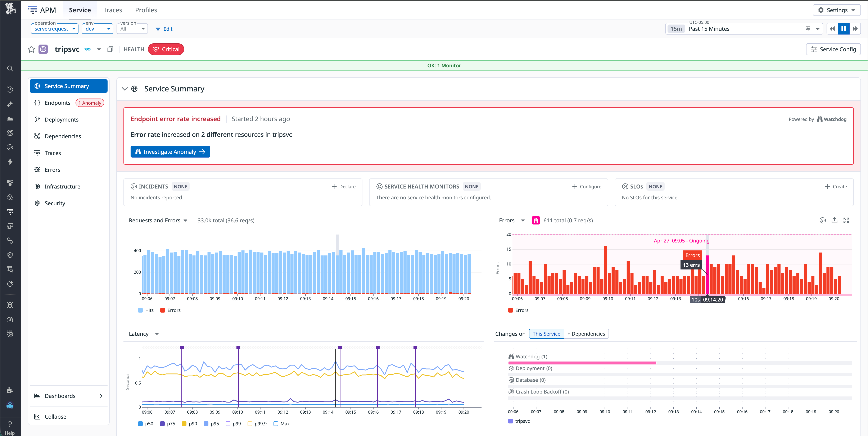
Task: Click the tripsvc service type globe icon
Action: (43, 49)
